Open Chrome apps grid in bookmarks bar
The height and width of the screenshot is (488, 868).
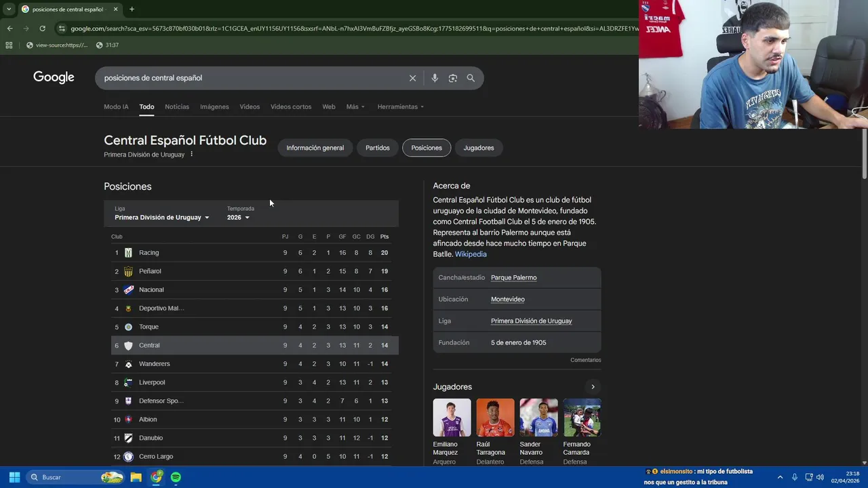[x=9, y=45]
